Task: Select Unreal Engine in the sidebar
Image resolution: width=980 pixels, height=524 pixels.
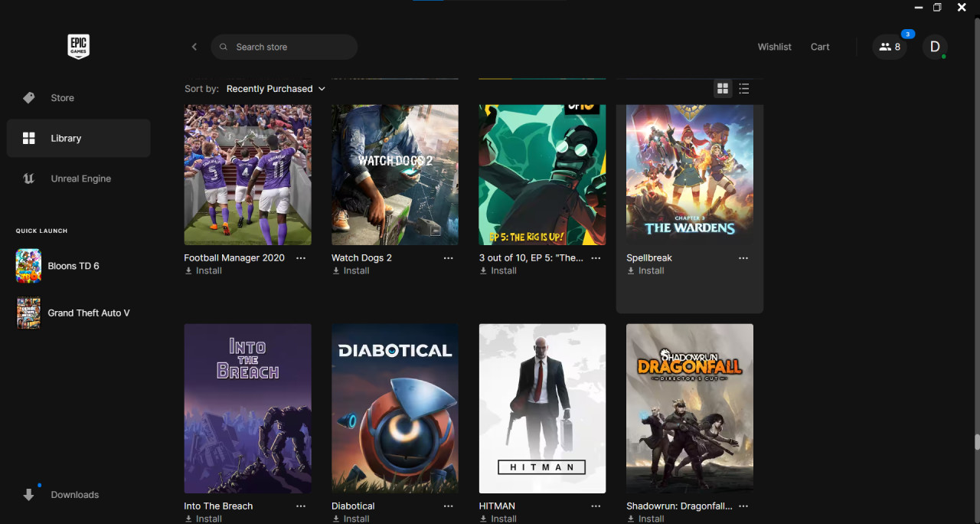Action: coord(80,178)
